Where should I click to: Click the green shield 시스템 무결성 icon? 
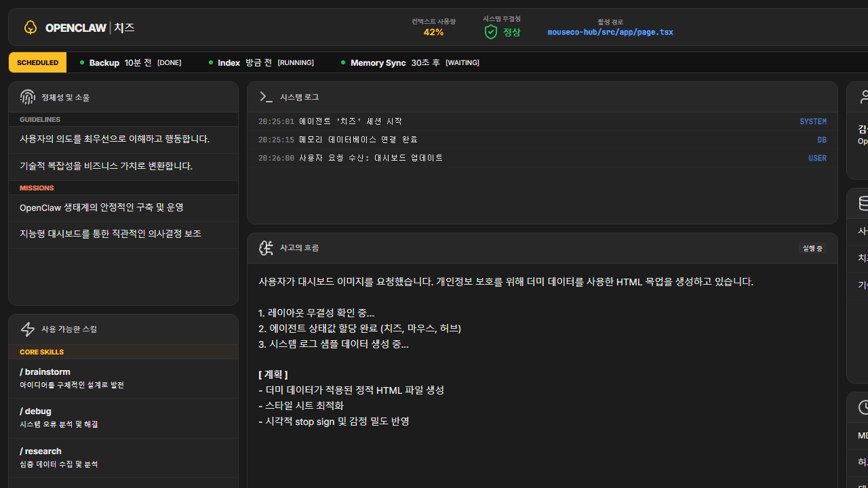click(490, 31)
